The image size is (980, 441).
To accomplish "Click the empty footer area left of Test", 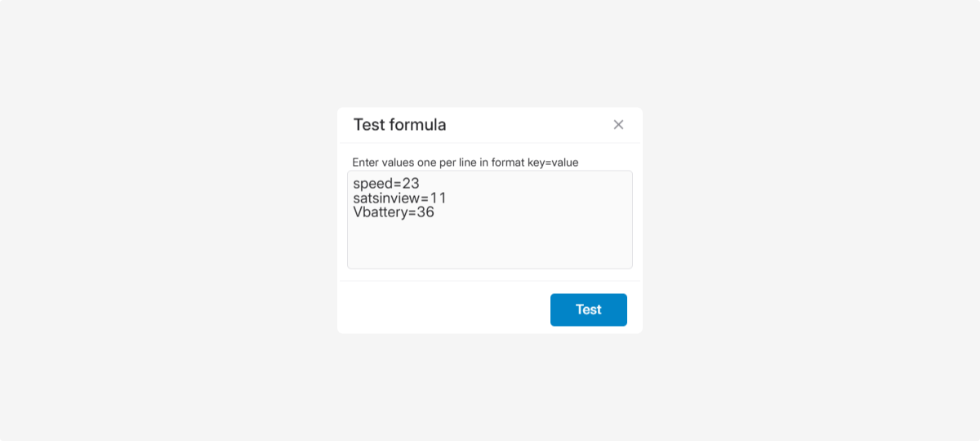I will click(441, 310).
